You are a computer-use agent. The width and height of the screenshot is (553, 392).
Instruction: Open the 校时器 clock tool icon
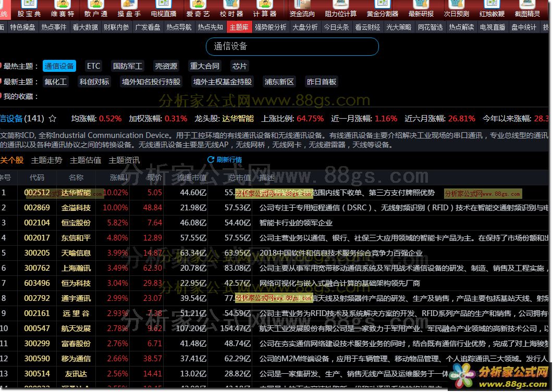(x=231, y=9)
